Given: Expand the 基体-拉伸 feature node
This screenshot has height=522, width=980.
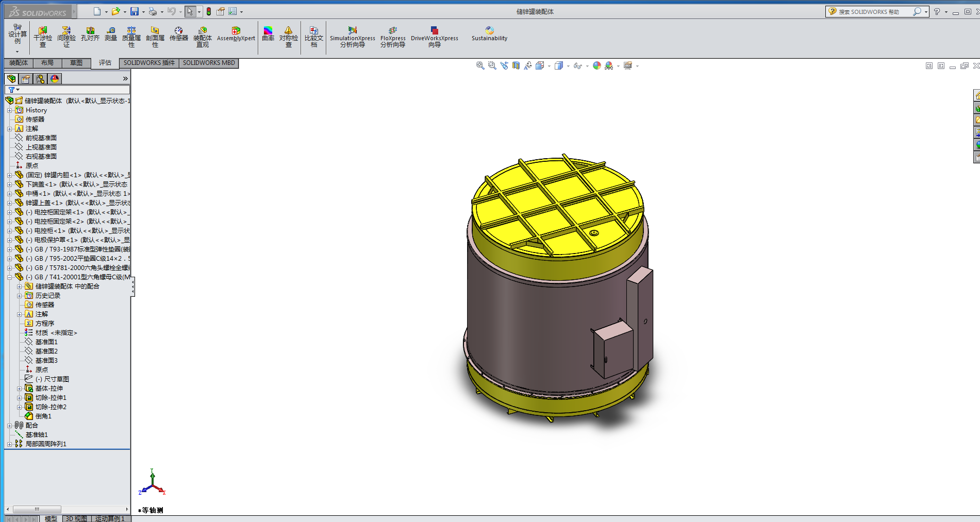Looking at the screenshot, I should pyautogui.click(x=20, y=389).
